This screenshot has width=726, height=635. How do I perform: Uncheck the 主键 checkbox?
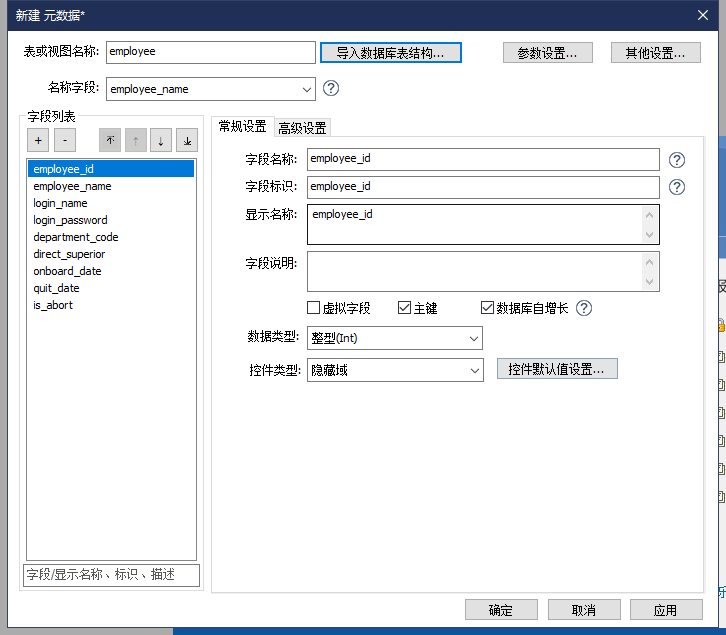(405, 308)
